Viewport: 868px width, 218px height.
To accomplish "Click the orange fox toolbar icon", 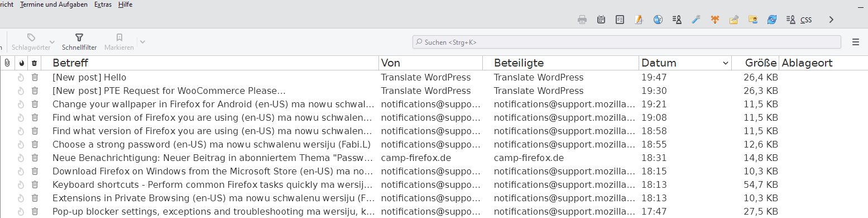I will [715, 20].
